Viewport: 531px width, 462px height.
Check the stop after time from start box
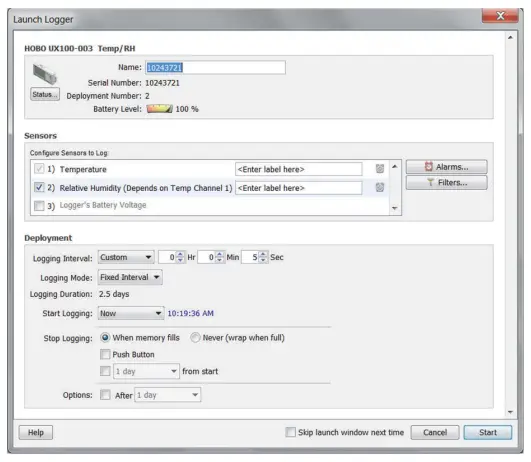tap(105, 371)
